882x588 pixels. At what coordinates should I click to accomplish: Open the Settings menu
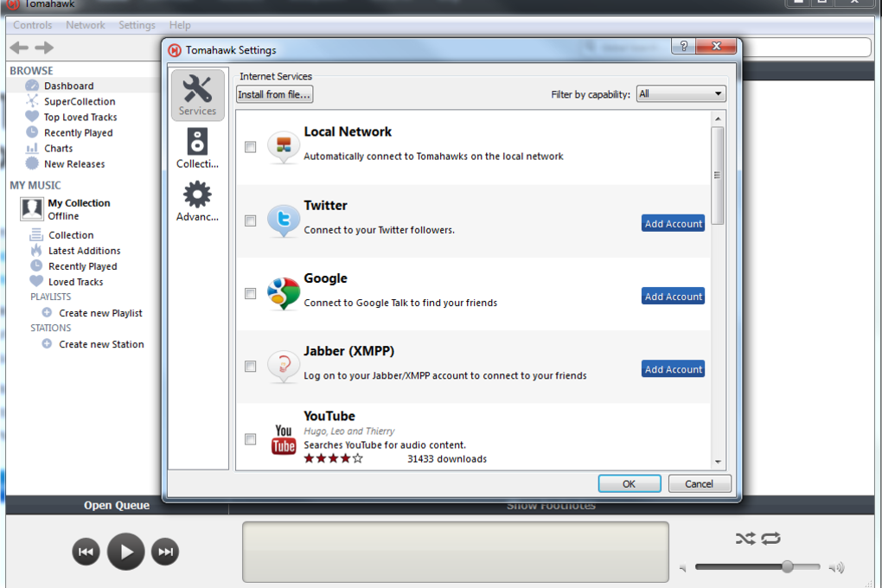pyautogui.click(x=137, y=25)
